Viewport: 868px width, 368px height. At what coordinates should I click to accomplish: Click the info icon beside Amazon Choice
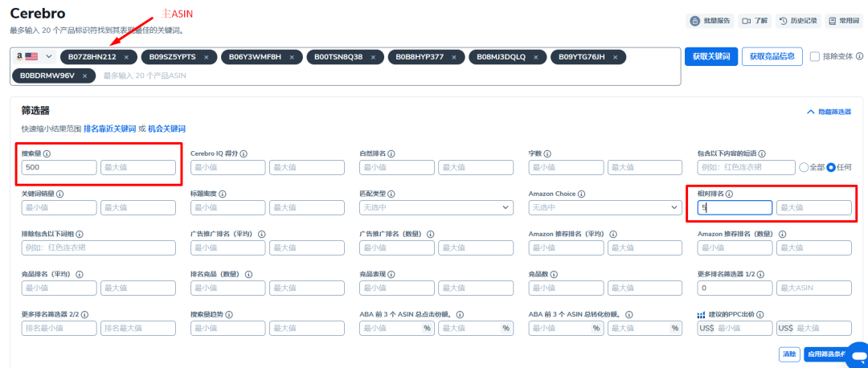[582, 194]
